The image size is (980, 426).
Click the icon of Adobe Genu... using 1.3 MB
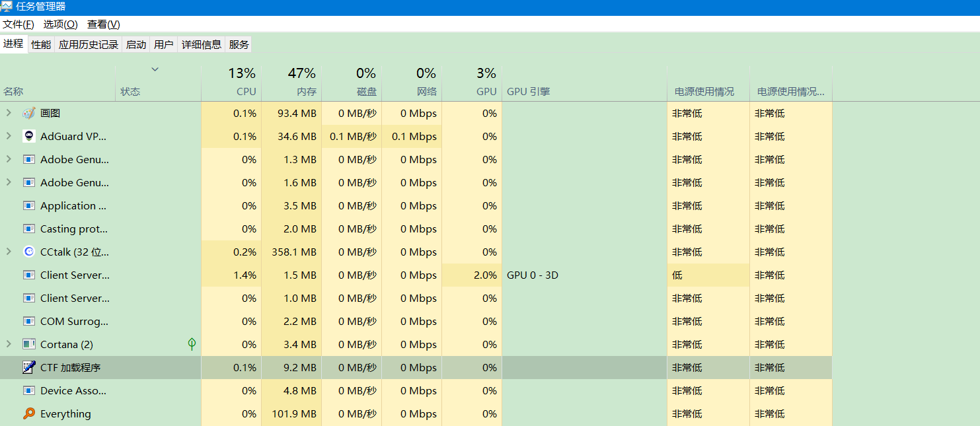[28, 159]
